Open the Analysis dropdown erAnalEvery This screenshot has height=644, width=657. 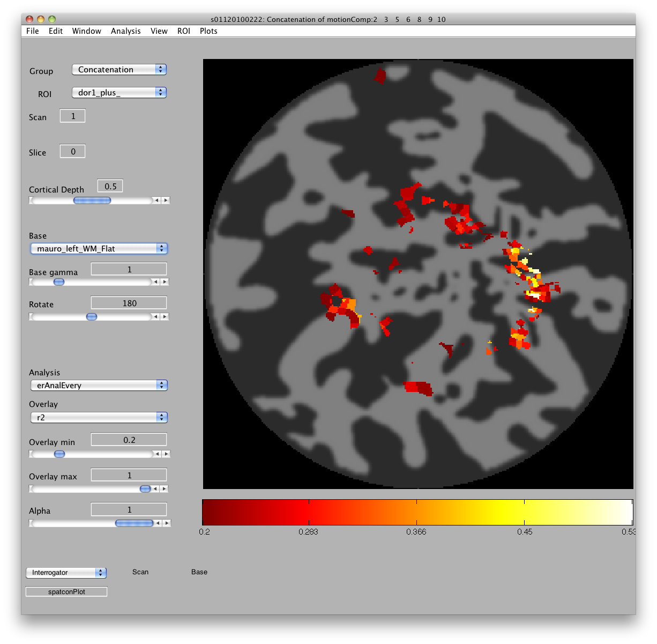[99, 386]
